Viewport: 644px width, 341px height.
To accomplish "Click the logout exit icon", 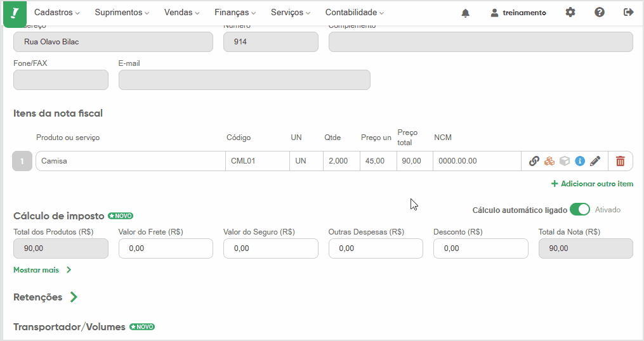I will pos(628,12).
